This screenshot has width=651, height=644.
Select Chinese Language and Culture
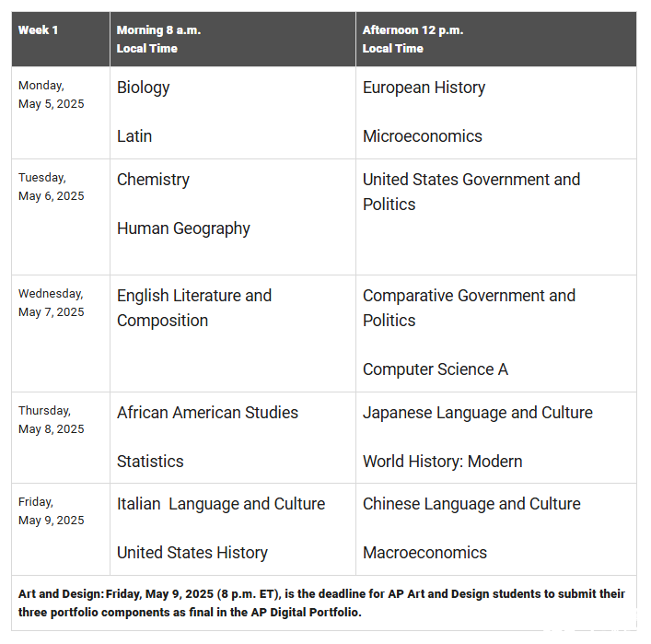click(471, 504)
